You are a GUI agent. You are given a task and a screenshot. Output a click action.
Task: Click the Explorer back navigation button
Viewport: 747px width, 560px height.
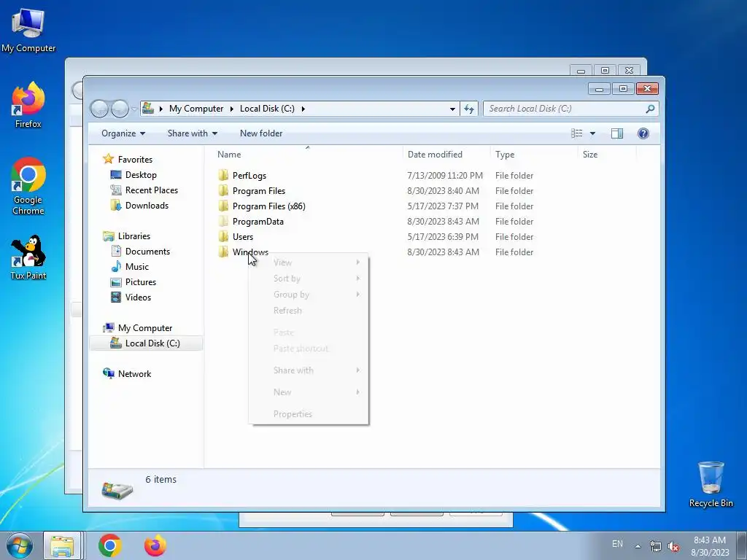[x=99, y=109]
